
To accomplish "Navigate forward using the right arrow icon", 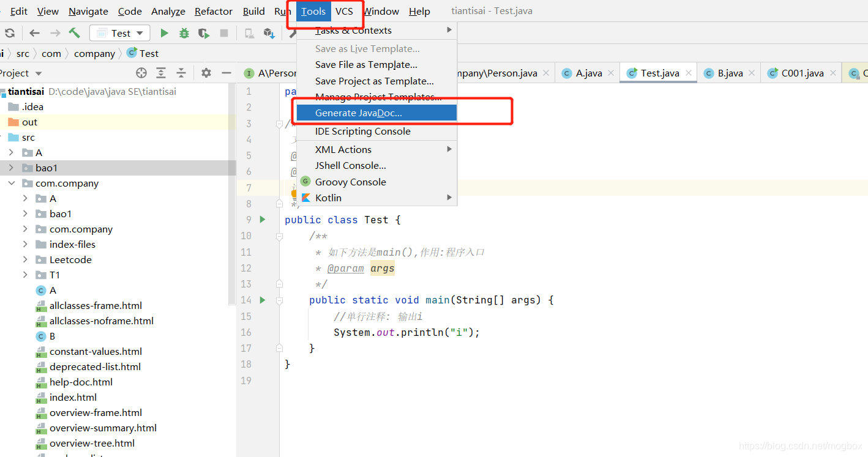I will [x=55, y=33].
